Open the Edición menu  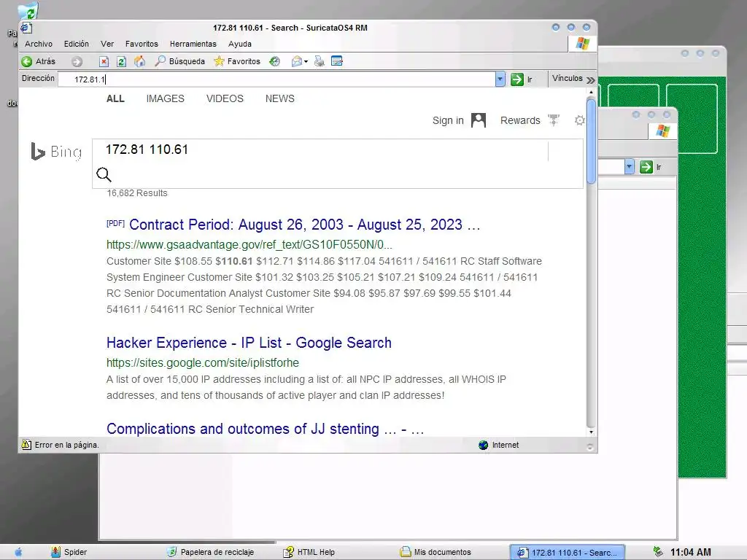point(76,44)
